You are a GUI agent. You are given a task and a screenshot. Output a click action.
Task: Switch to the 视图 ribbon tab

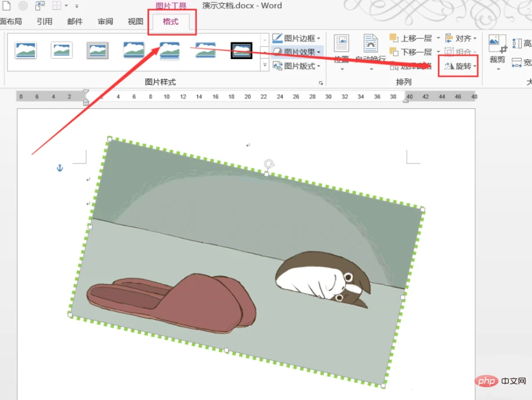135,21
